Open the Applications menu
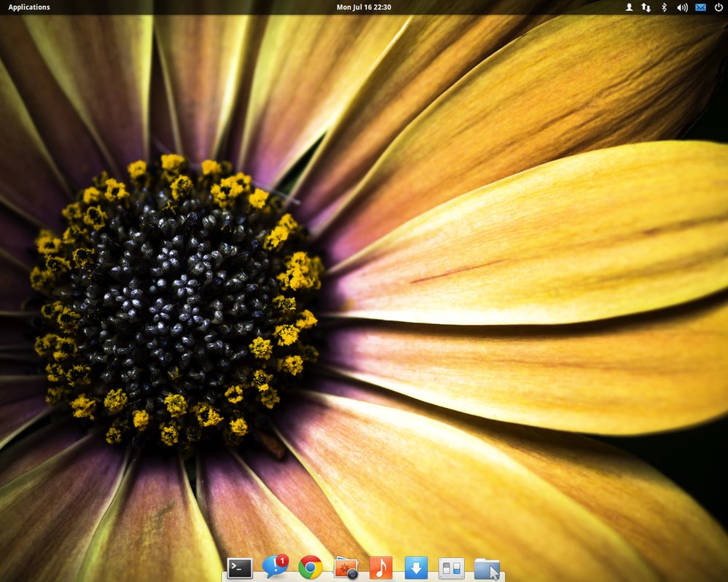This screenshot has height=582, width=728. (29, 7)
